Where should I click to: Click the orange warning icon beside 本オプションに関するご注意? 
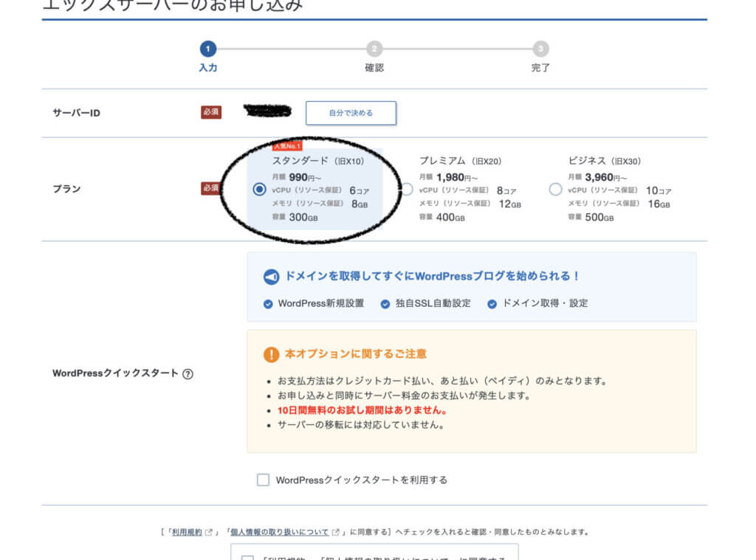pos(271,355)
